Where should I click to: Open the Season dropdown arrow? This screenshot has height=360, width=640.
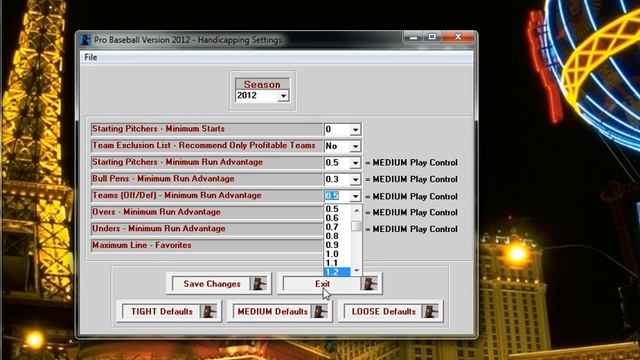tap(283, 96)
